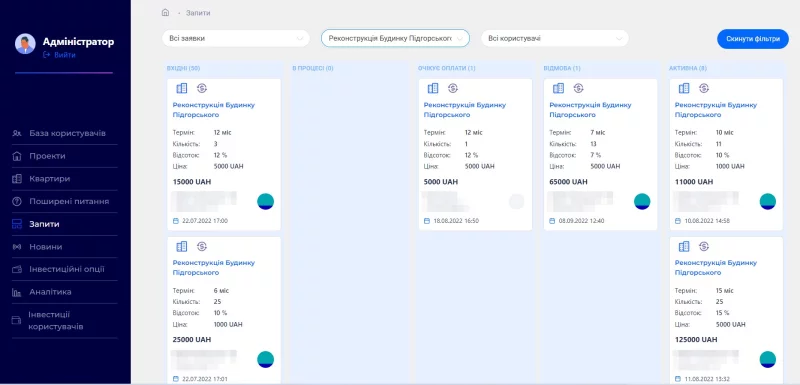Click the currency cycle icon on the Очікує оплати card
The height and width of the screenshot is (385, 800).
453,88
